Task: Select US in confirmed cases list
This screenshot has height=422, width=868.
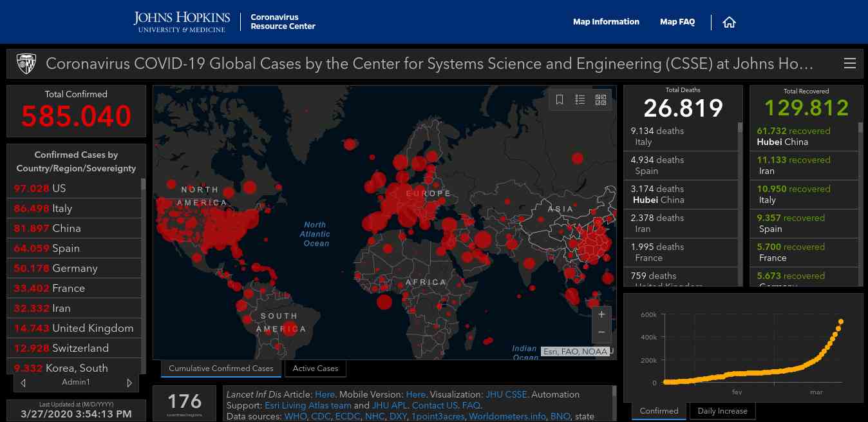Action: click(x=59, y=188)
